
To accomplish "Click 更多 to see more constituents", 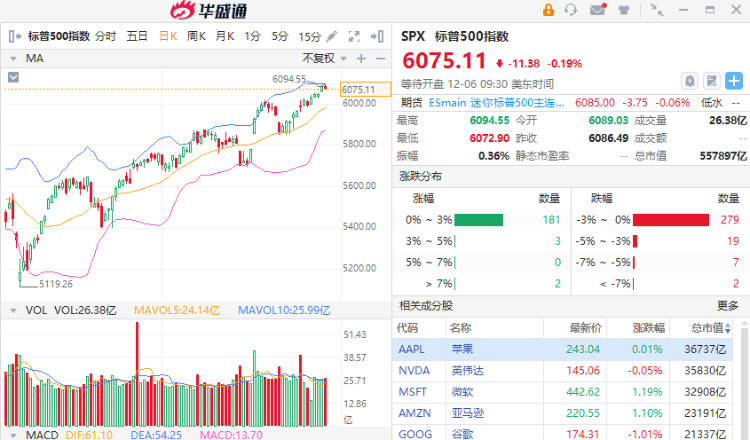I will tap(728, 306).
